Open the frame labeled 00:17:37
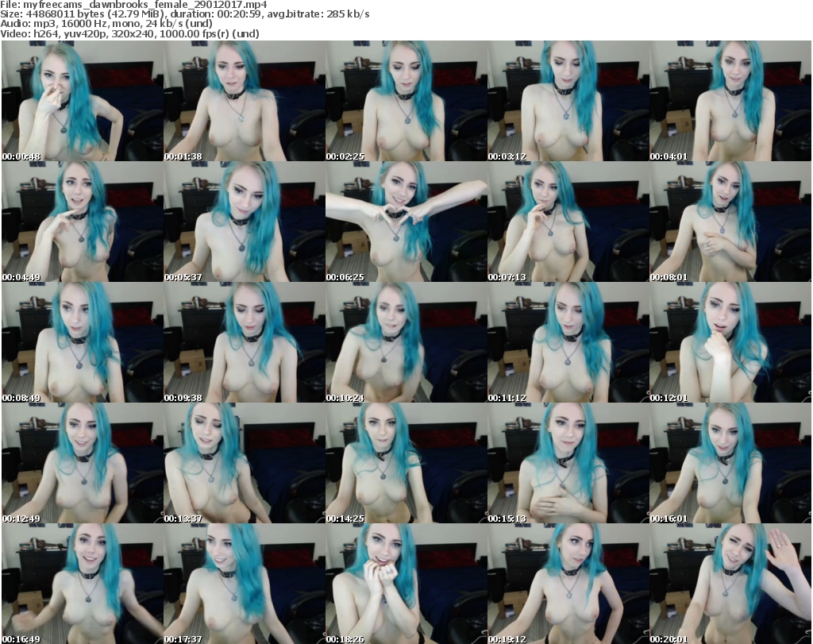This screenshot has height=644, width=813. (245, 584)
